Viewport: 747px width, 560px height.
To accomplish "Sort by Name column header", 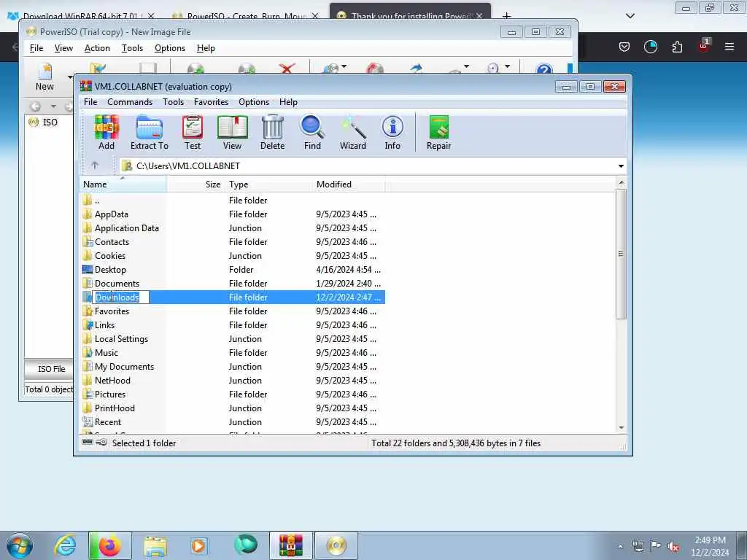I will [x=123, y=184].
